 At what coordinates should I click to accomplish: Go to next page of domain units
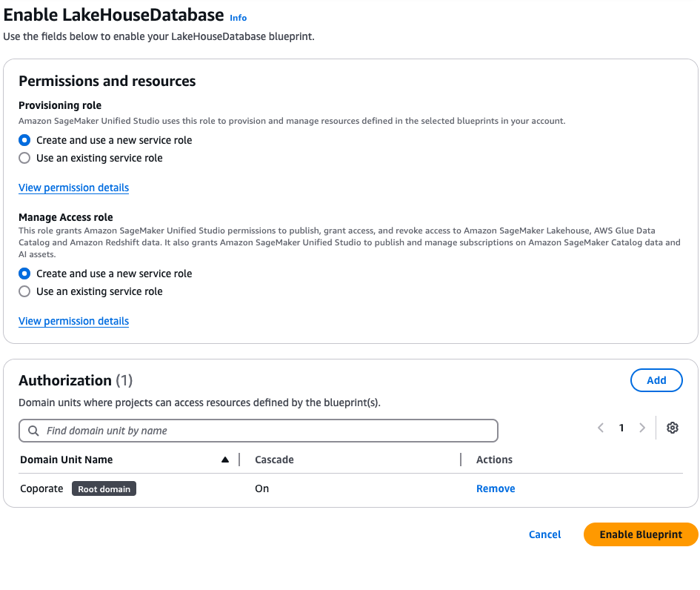coord(642,428)
